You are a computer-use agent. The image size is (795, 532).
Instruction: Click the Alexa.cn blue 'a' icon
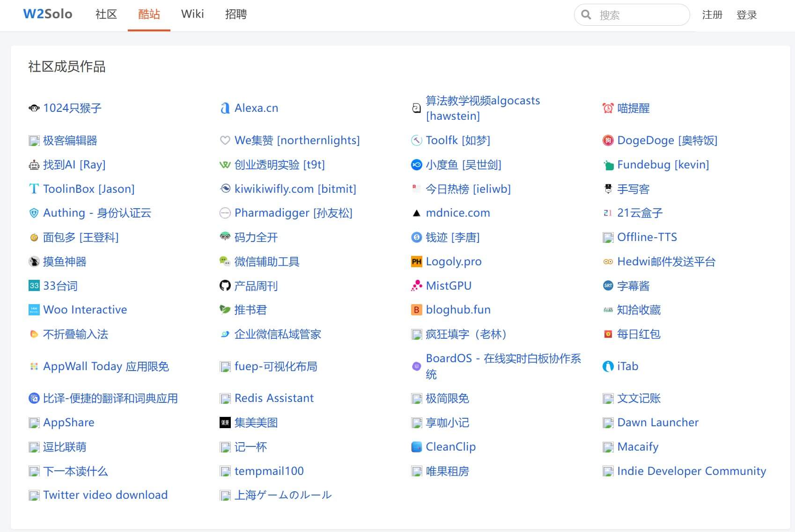tap(225, 108)
